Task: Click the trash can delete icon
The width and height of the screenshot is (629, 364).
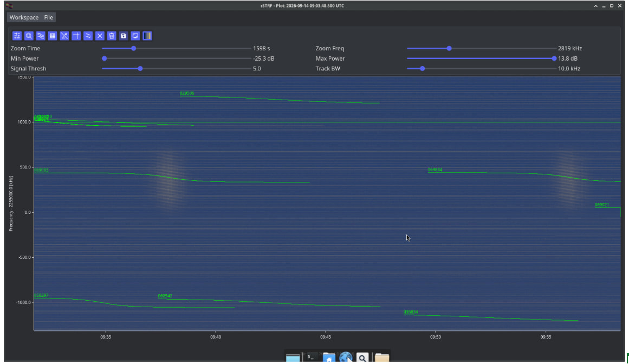Action: pos(112,36)
